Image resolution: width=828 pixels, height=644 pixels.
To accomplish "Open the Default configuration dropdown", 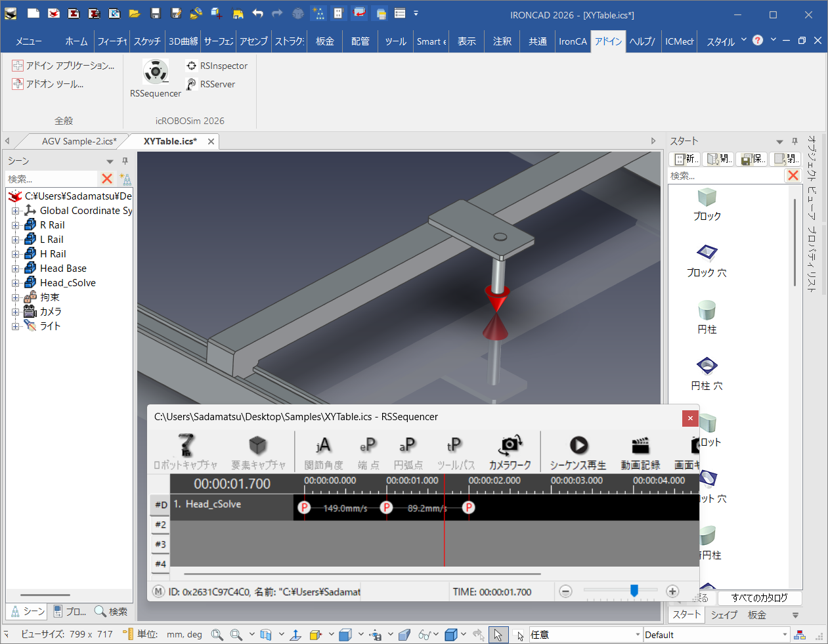I will tap(785, 635).
